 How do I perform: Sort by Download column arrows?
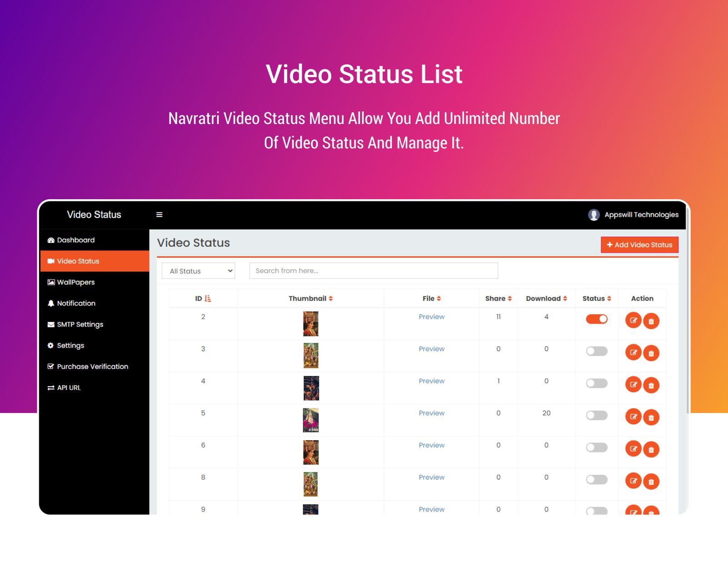[565, 299]
